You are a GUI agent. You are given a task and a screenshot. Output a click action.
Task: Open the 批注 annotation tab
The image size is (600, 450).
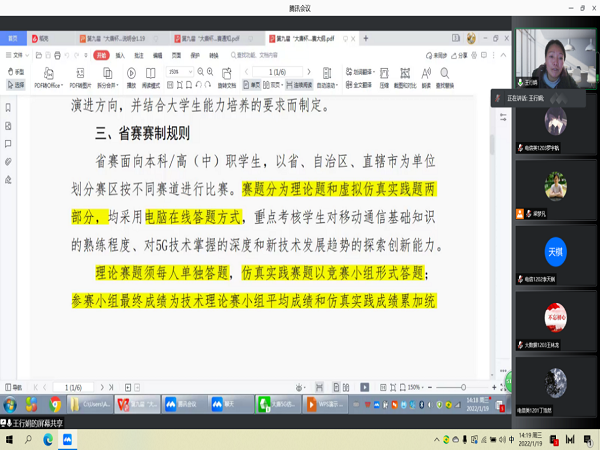click(139, 55)
